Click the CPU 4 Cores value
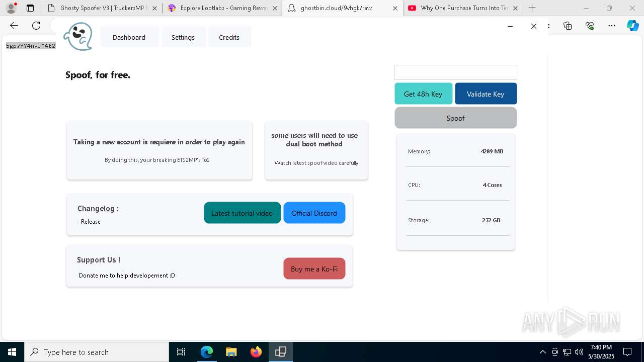Image resolution: width=644 pixels, height=362 pixels. point(492,185)
